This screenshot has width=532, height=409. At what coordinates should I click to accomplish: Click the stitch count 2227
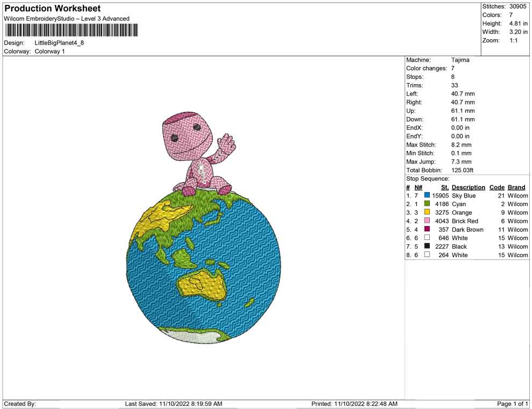point(442,246)
